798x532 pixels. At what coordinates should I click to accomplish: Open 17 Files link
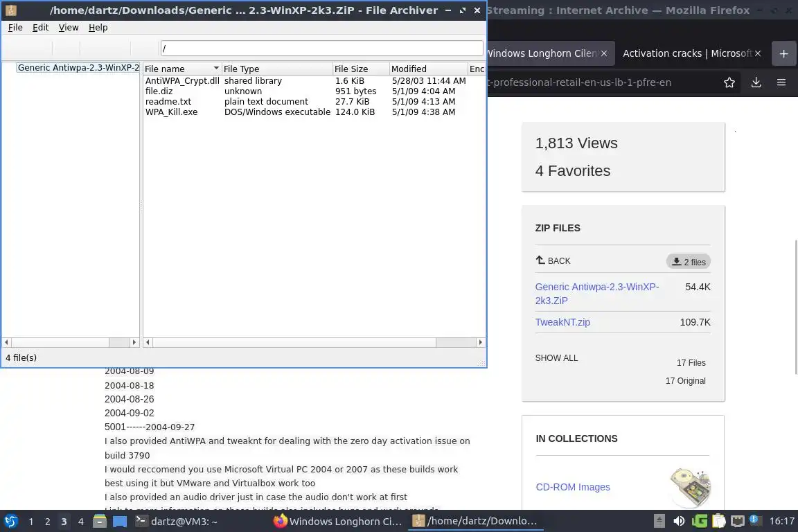point(691,363)
